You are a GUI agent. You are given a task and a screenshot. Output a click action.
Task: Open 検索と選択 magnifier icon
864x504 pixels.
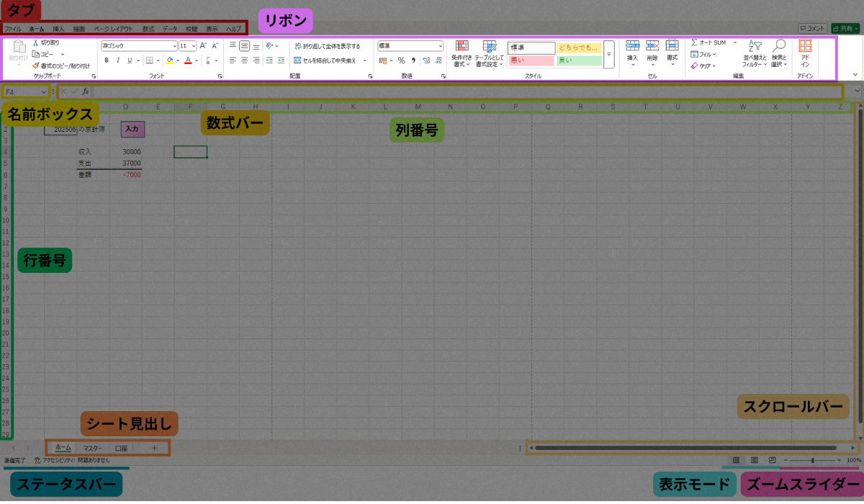[x=779, y=46]
